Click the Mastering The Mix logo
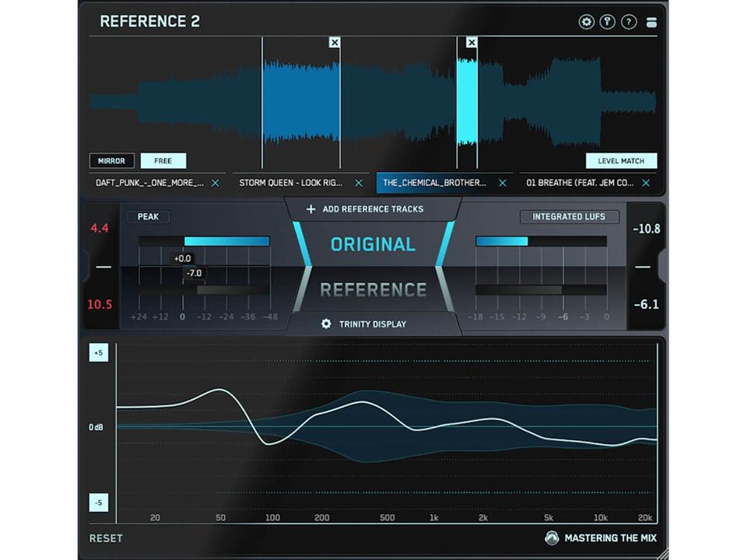The image size is (747, 560). click(552, 538)
